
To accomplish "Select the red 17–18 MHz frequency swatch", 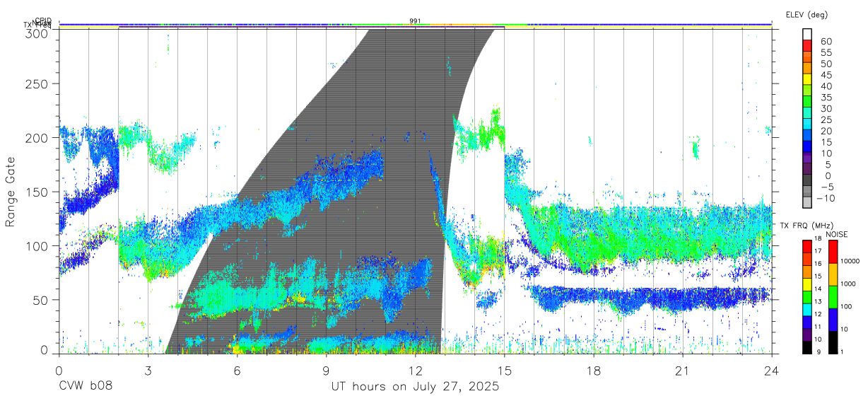I will point(807,246).
